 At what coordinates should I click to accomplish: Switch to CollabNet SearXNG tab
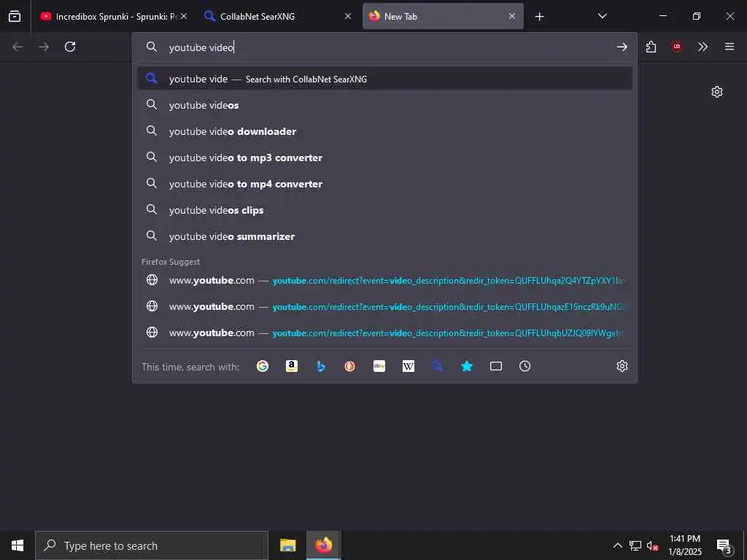click(278, 16)
